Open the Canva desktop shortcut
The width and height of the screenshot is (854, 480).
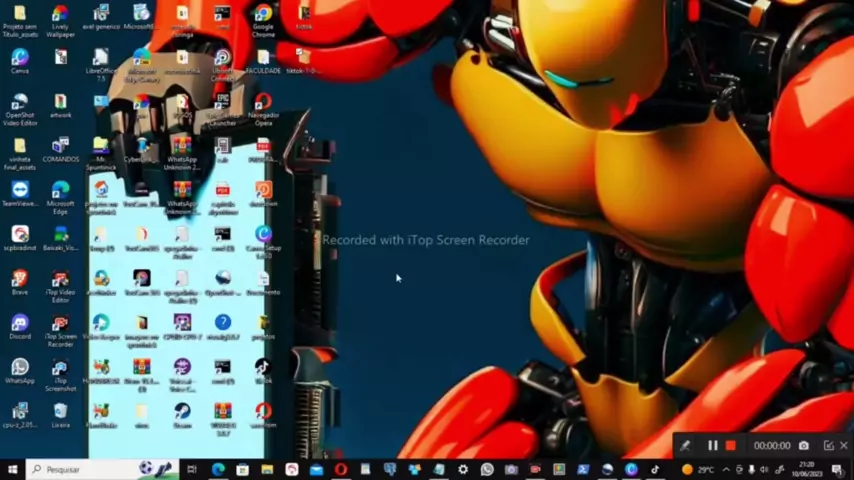click(20, 61)
